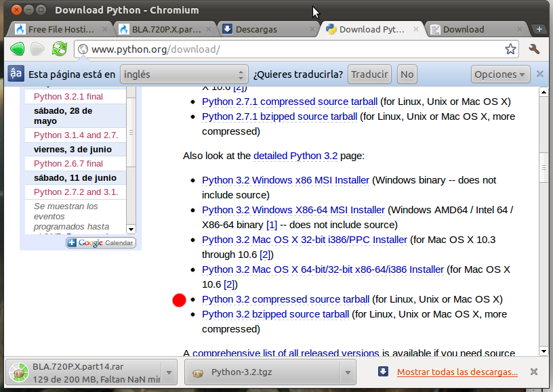Switch to the last Download tab
This screenshot has height=392, width=553.
(476, 29)
